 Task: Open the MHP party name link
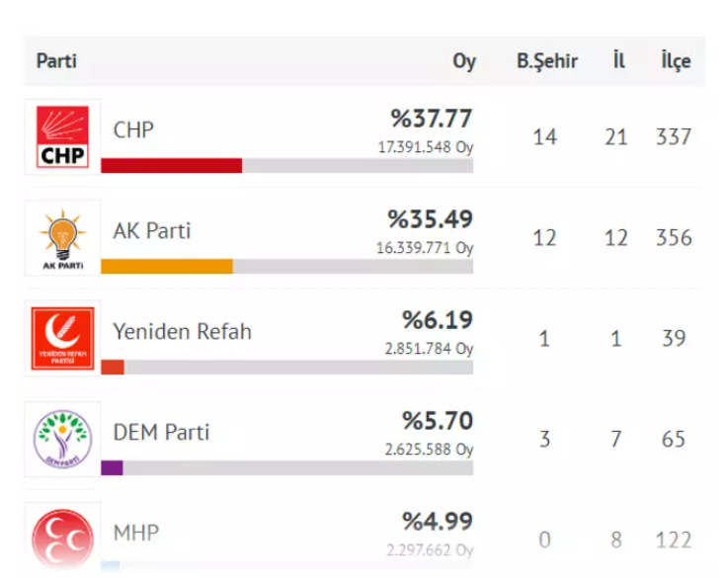pyautogui.click(x=136, y=533)
